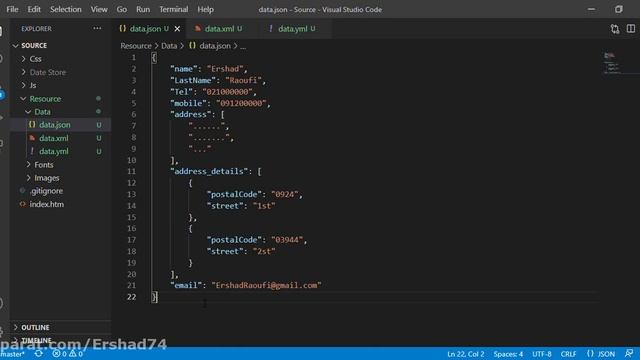This screenshot has width=640, height=360.
Task: Click data.json in the breadcrumb path
Action: [215, 46]
